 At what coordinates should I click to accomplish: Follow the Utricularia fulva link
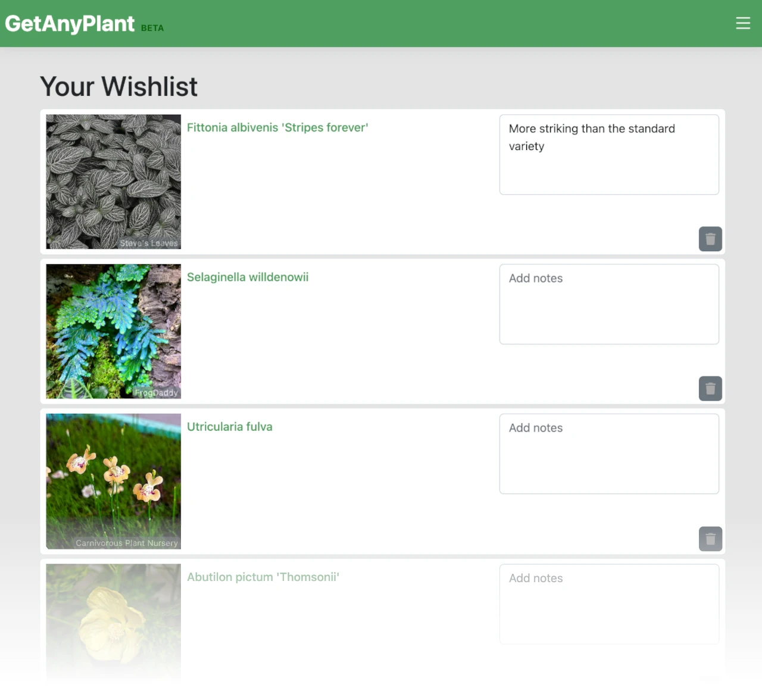click(230, 427)
